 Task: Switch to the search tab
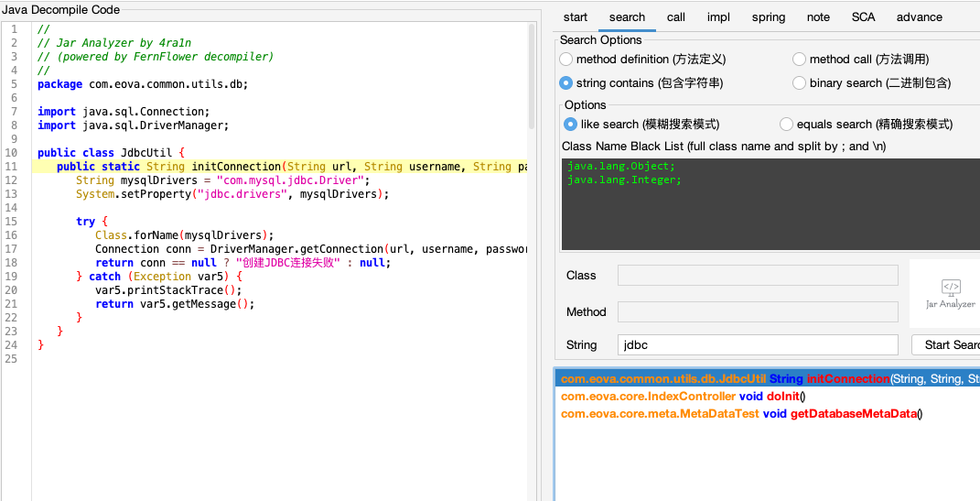pos(627,17)
